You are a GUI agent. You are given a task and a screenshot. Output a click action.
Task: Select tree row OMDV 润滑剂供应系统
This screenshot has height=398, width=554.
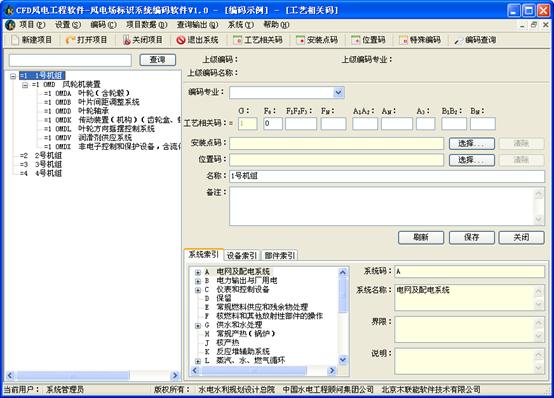tap(88, 137)
